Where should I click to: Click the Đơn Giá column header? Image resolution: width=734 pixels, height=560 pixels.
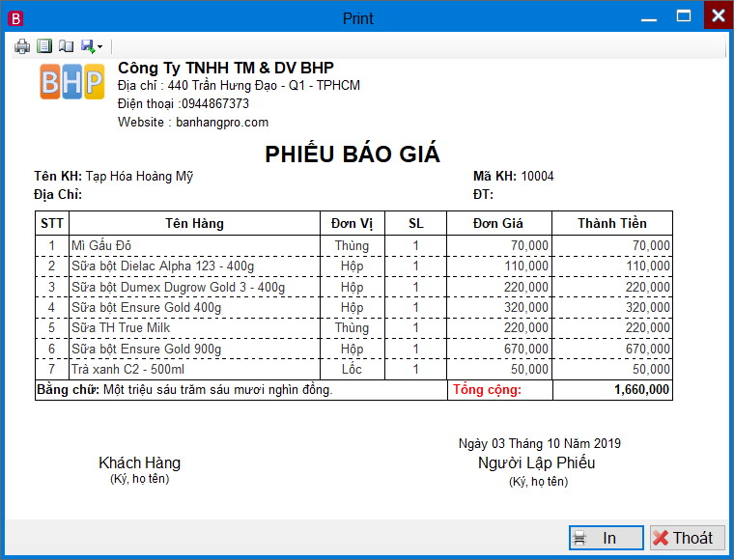coord(498,223)
